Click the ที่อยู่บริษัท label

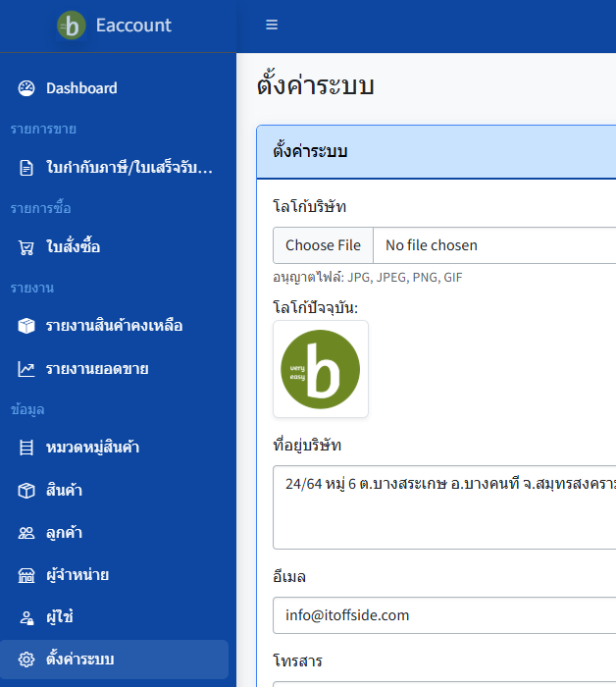point(307,445)
